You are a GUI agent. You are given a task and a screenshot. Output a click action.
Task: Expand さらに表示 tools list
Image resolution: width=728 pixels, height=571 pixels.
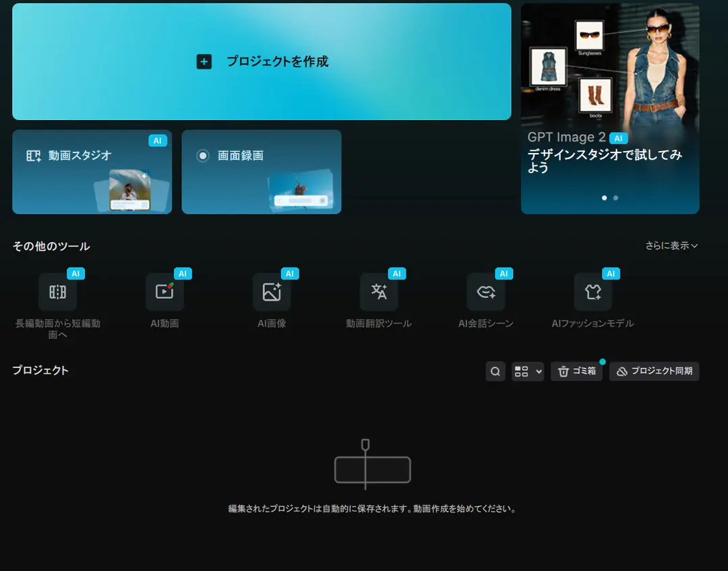[671, 245]
